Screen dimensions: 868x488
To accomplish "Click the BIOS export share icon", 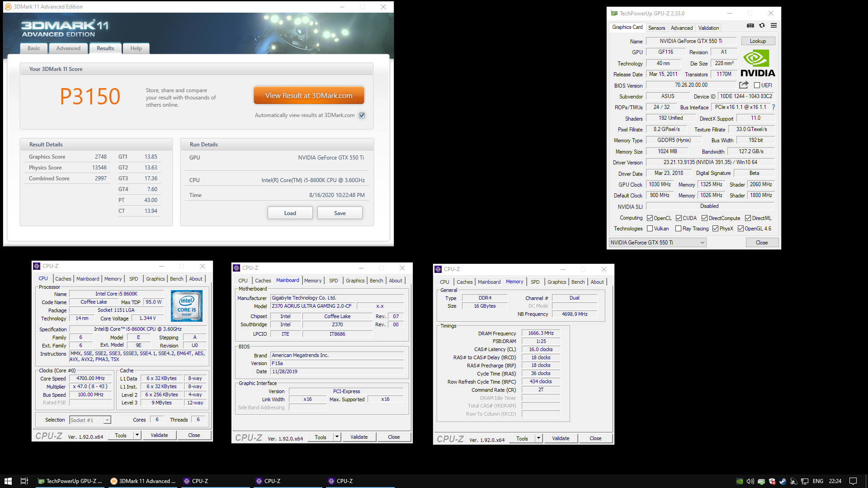I will click(744, 85).
